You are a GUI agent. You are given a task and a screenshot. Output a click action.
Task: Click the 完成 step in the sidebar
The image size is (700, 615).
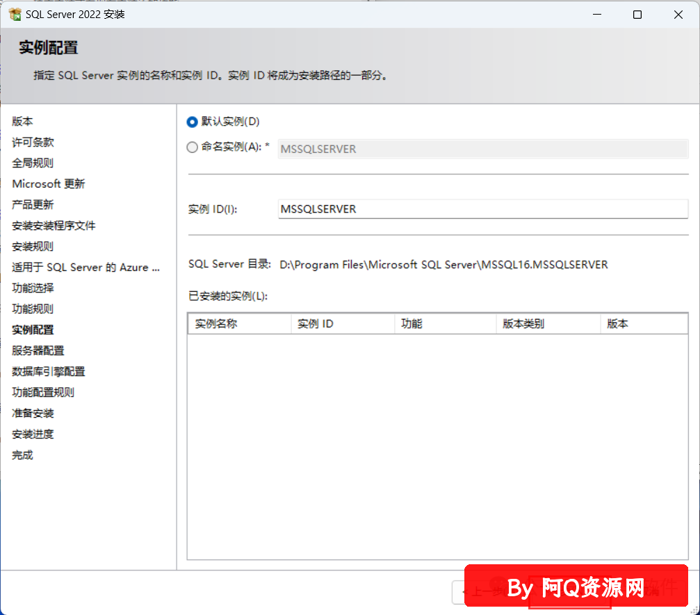pyautogui.click(x=22, y=455)
